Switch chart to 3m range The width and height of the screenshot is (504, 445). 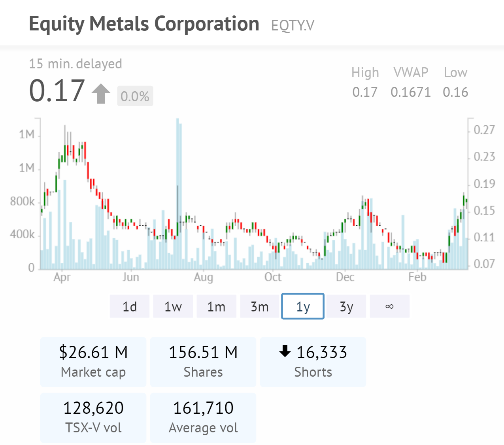tap(260, 306)
